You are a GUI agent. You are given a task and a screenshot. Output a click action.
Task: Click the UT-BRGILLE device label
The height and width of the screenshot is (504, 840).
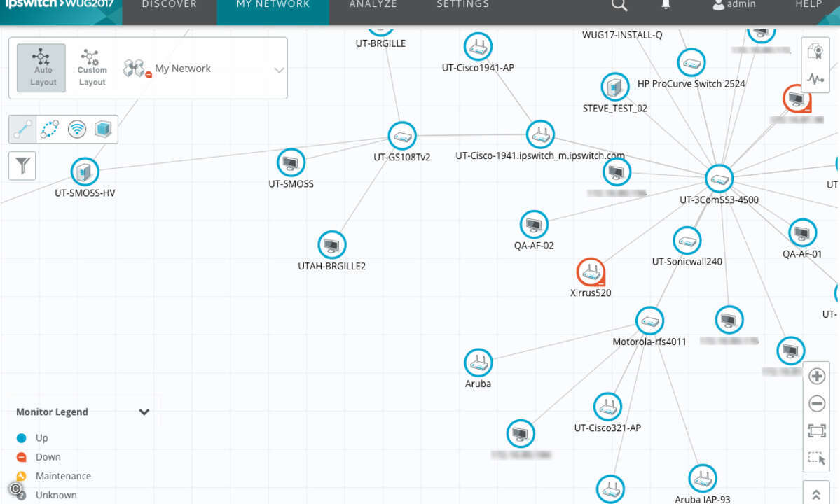click(380, 43)
